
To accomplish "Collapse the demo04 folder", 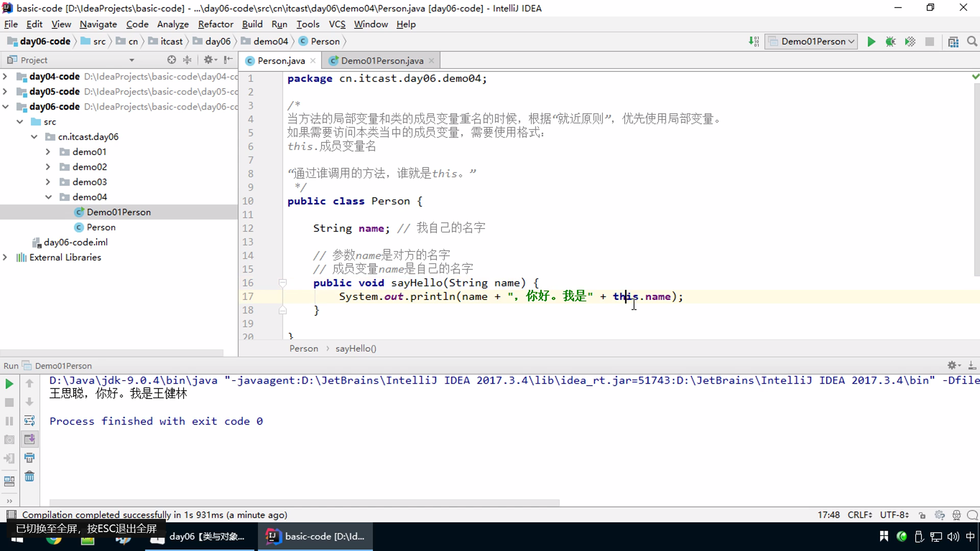I will tap(48, 197).
